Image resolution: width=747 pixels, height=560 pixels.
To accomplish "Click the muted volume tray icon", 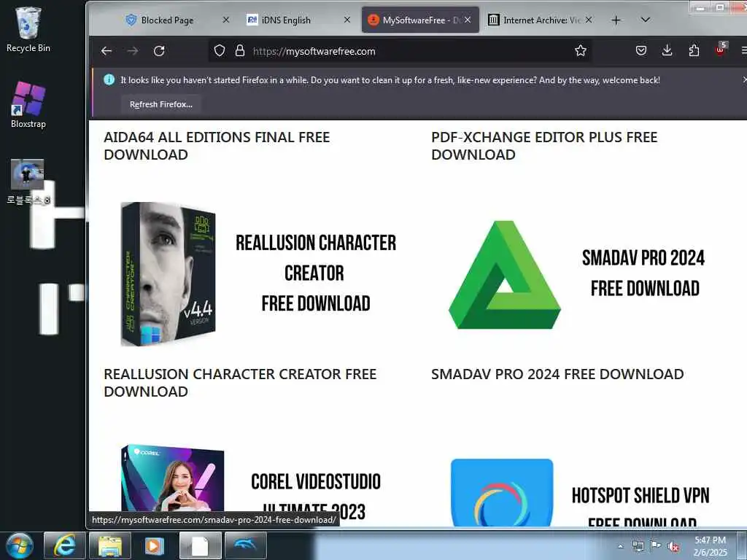I will [x=673, y=546].
